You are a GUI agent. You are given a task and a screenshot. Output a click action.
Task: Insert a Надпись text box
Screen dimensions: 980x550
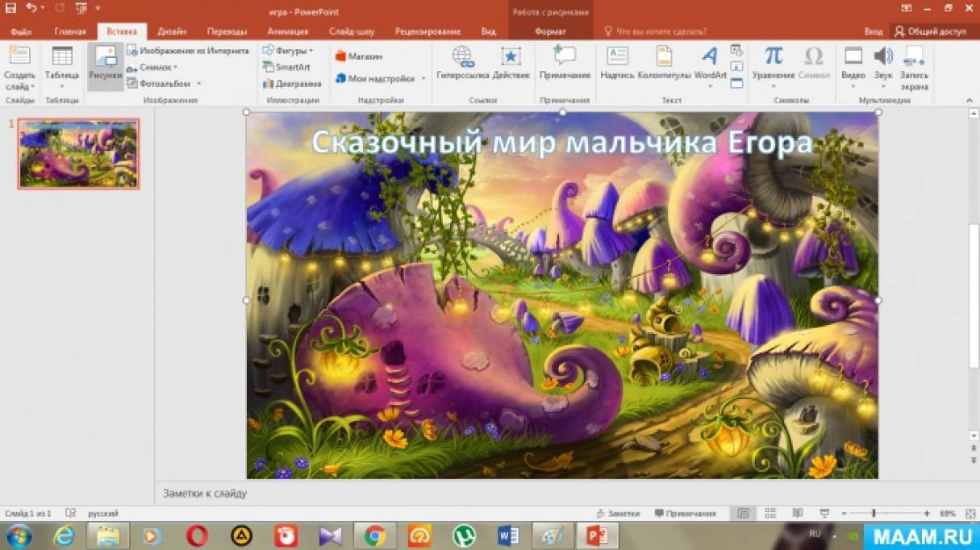(x=617, y=65)
